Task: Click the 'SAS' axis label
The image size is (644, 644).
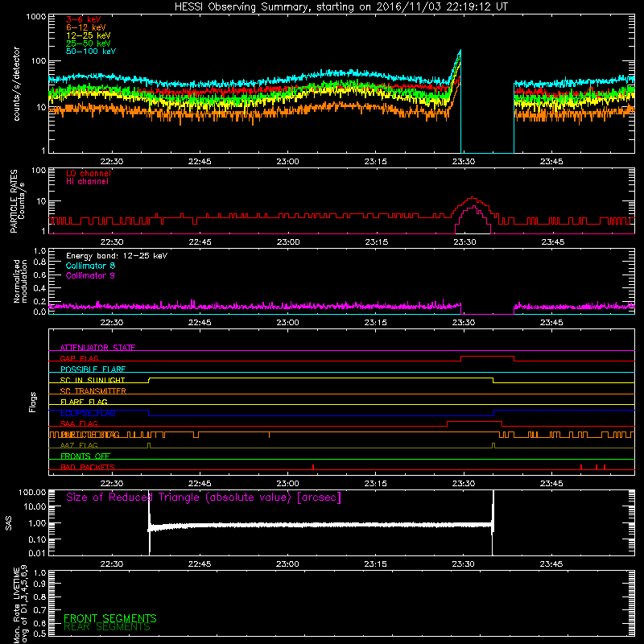Action: 8,523
